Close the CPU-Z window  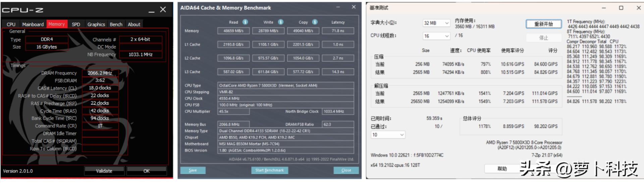(x=163, y=10)
